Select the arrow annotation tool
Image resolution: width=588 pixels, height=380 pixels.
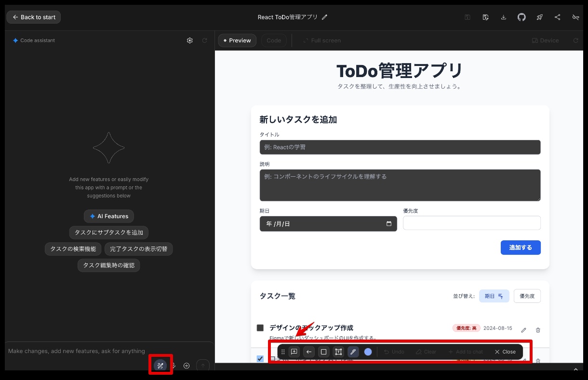point(309,352)
